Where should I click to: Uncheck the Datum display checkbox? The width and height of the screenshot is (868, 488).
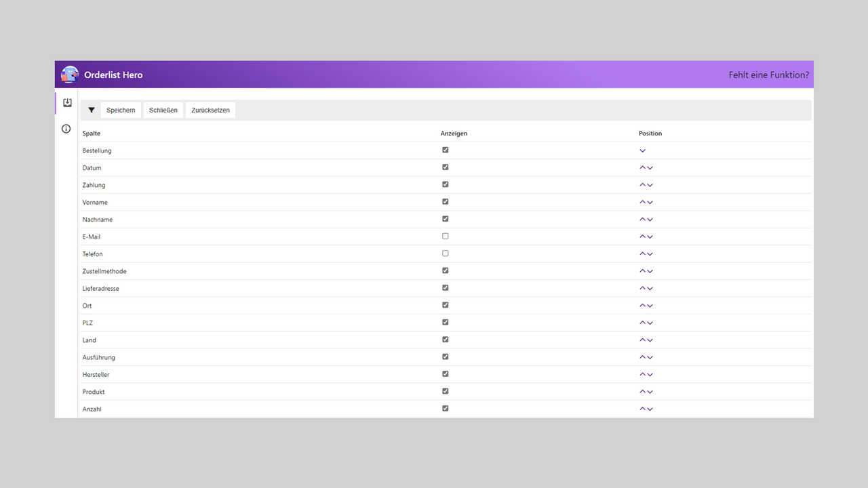pos(446,167)
